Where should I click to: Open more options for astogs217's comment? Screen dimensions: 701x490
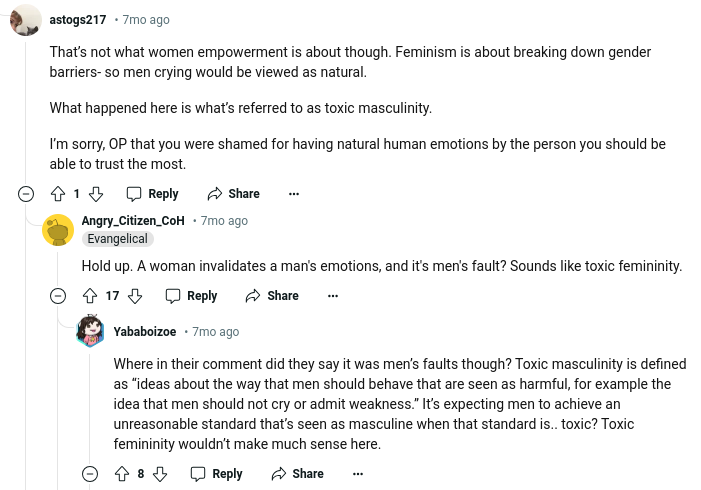click(x=294, y=194)
